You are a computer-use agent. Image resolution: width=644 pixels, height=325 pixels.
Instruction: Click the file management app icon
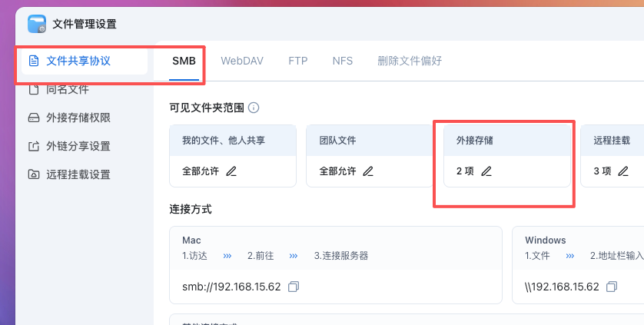click(x=37, y=24)
